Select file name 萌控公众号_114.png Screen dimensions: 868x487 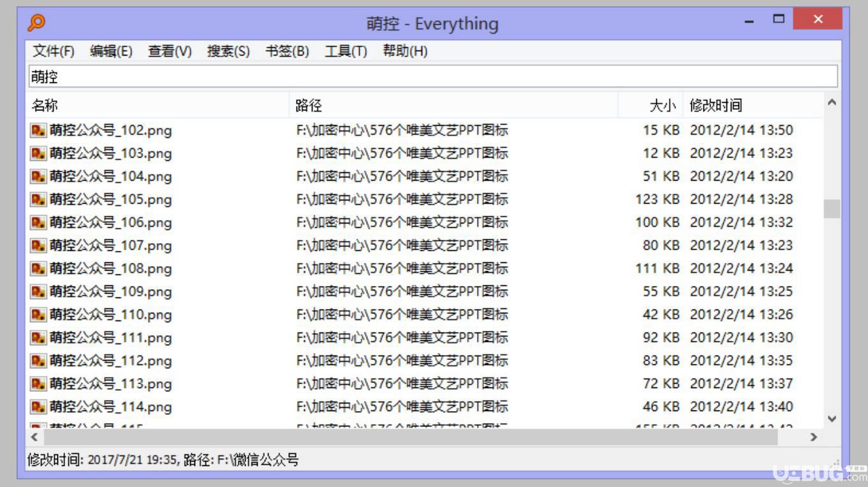click(111, 407)
